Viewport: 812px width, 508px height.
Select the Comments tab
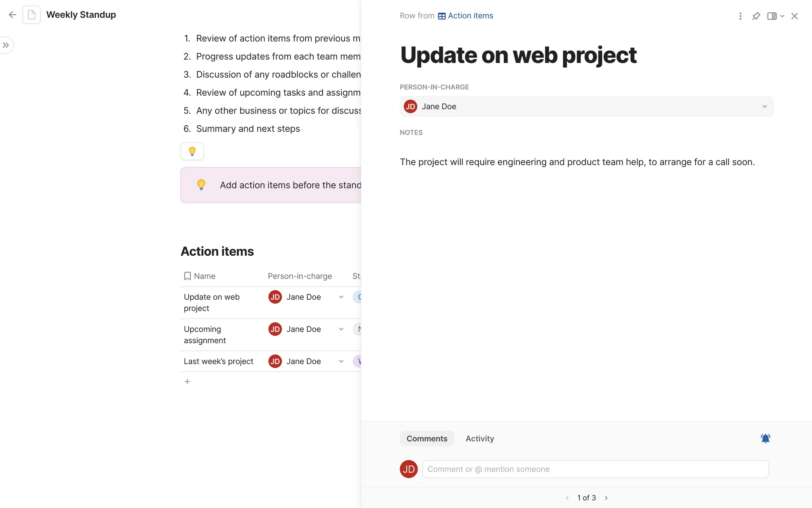click(427, 439)
